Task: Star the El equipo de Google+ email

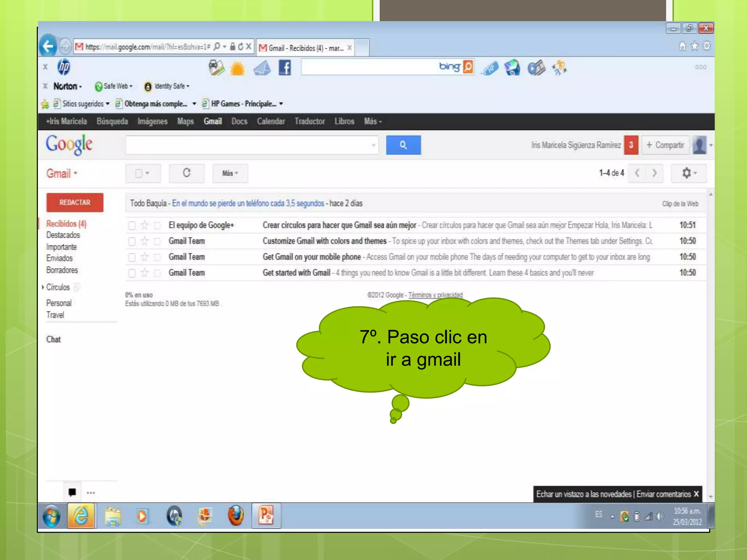Action: coord(145,225)
